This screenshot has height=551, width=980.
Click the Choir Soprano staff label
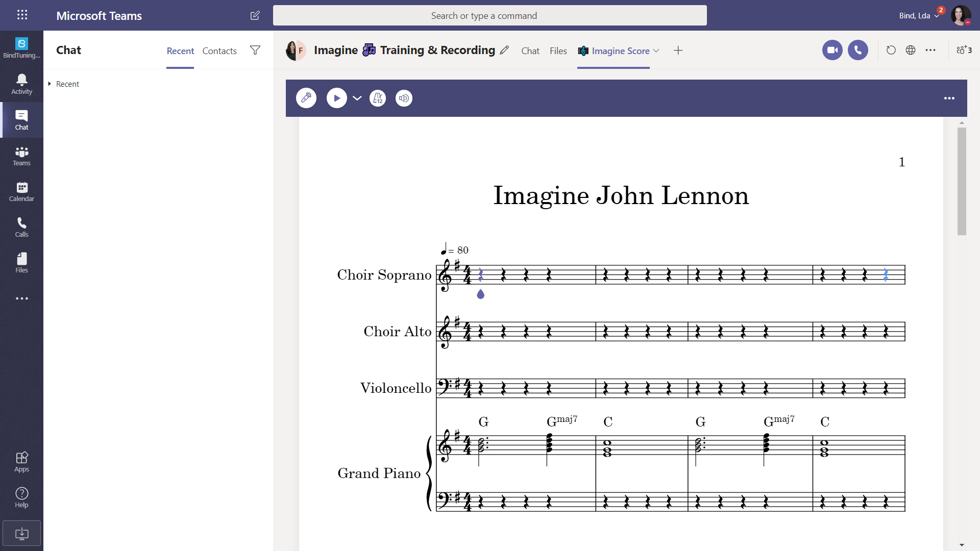point(384,275)
